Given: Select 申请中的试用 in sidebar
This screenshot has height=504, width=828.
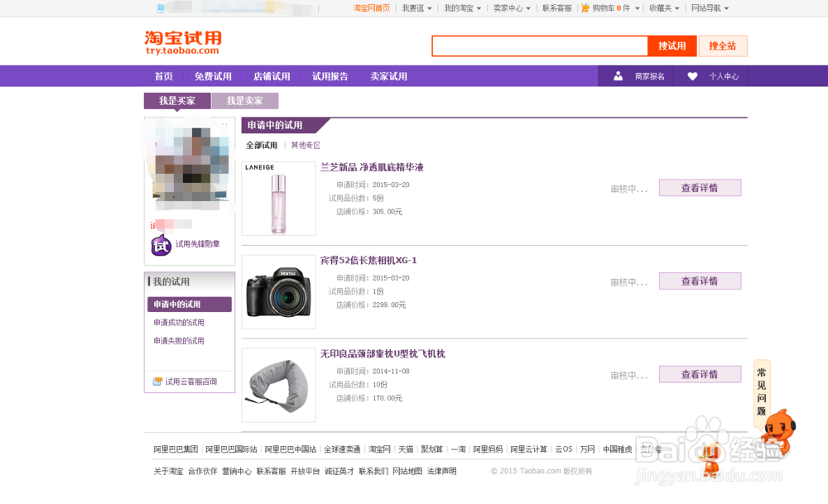Looking at the screenshot, I should [190, 304].
